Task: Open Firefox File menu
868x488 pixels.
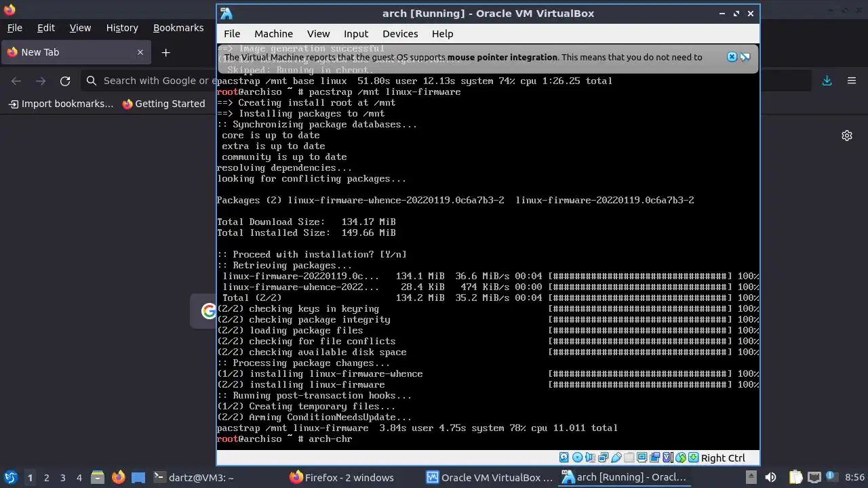Action: (x=14, y=28)
